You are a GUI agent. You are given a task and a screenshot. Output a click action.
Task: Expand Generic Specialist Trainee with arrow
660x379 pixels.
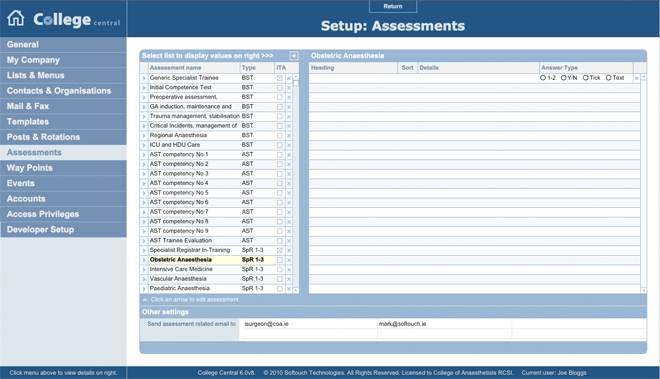144,78
